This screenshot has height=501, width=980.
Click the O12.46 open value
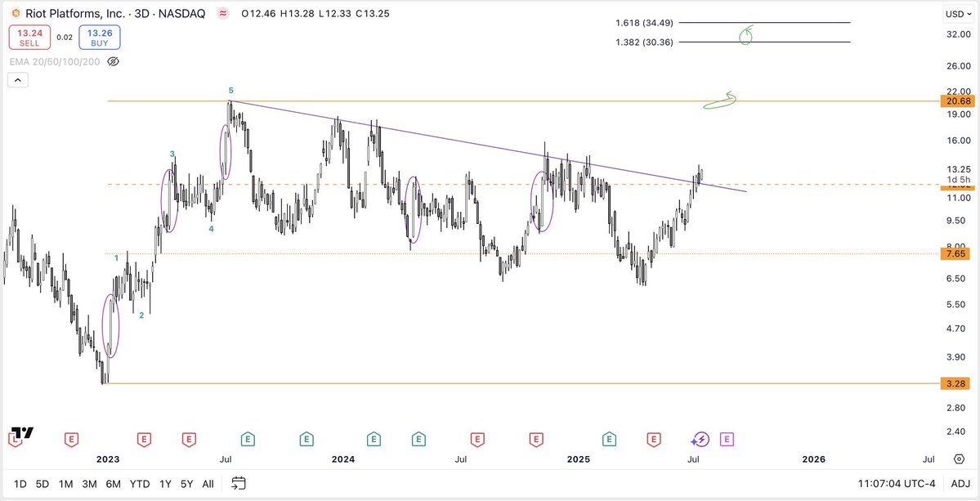pos(259,13)
